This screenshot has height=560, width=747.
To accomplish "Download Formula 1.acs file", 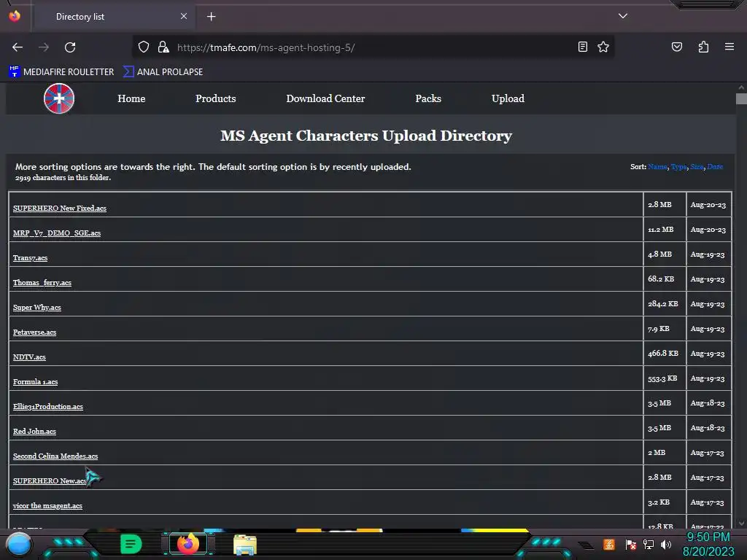I will (x=35, y=381).
